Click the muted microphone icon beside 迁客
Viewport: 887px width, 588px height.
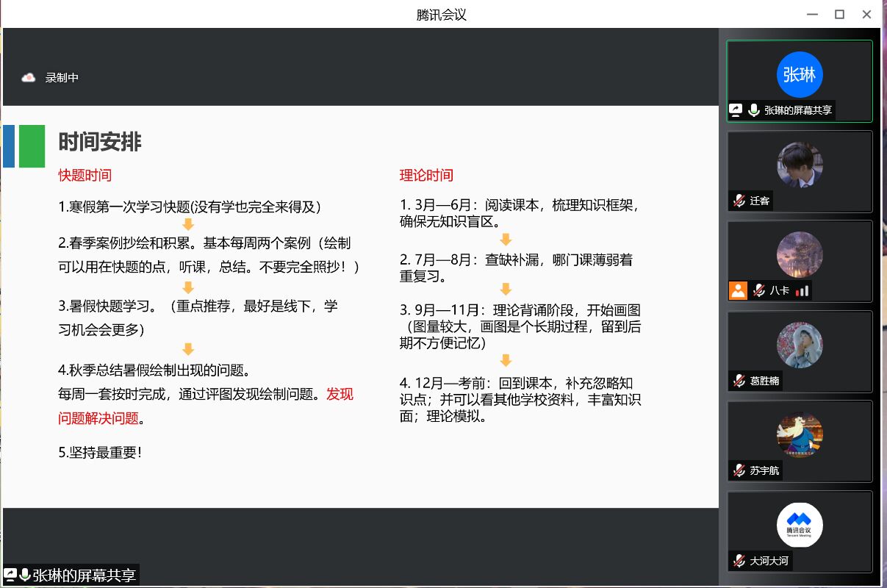pos(739,201)
